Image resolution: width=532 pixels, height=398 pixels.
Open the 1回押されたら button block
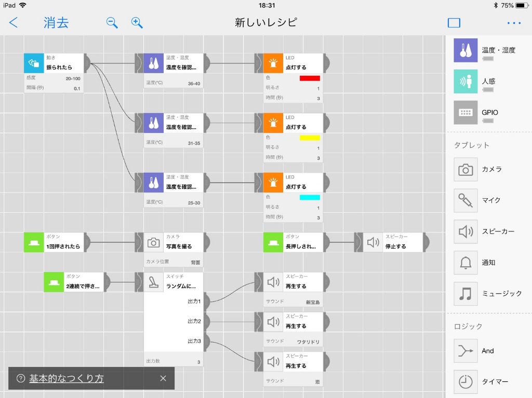[x=54, y=242]
